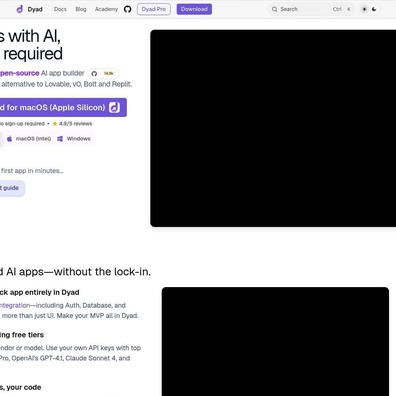Open GitHub stars badge near app builder
Screen dimensions: 396x396
(x=103, y=73)
